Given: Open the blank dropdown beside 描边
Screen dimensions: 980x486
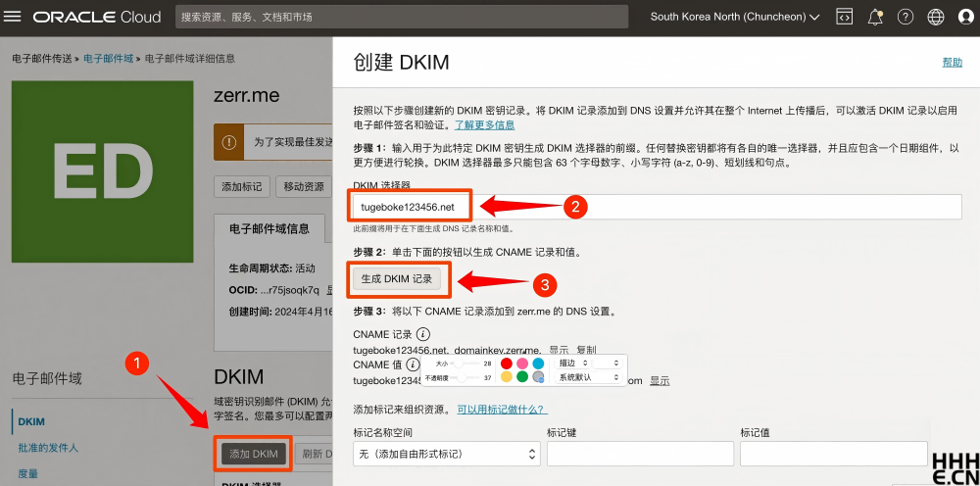Looking at the screenshot, I should (607, 363).
